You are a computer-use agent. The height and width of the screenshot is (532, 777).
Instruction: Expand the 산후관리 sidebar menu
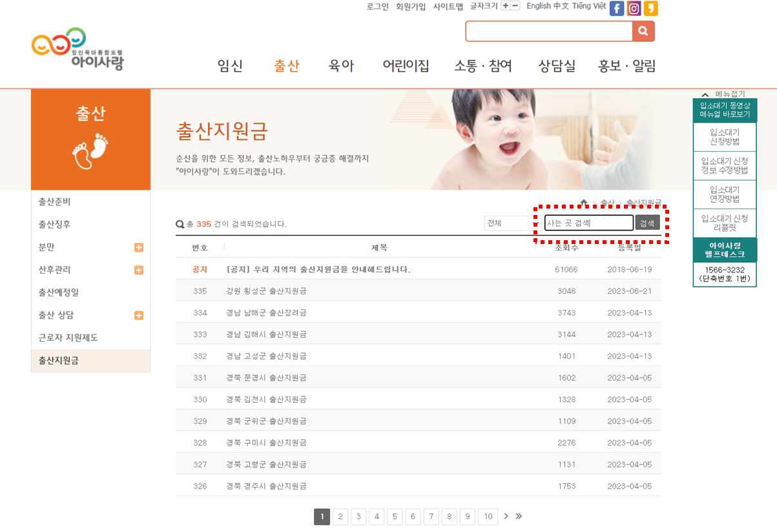[x=138, y=270]
